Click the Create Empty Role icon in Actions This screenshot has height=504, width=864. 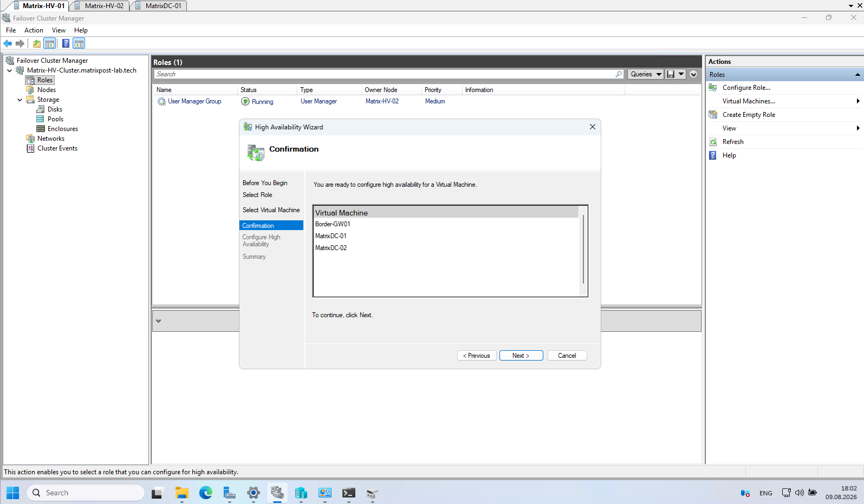(713, 115)
